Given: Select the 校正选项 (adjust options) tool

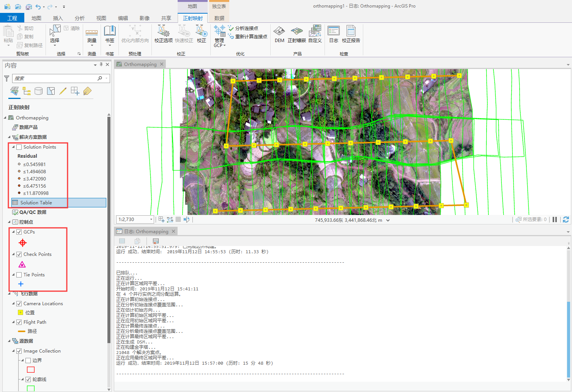Looking at the screenshot, I should (x=163, y=34).
